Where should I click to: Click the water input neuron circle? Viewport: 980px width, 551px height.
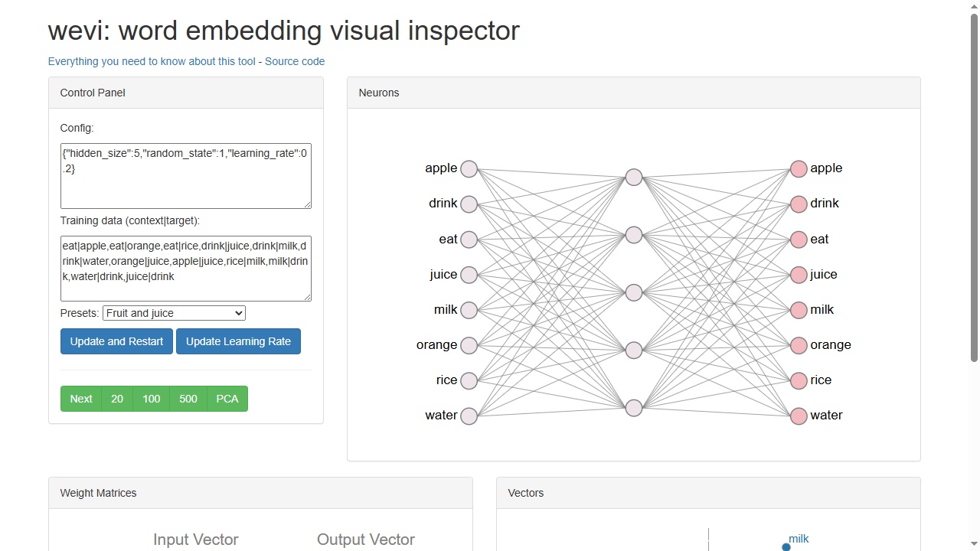(x=469, y=416)
